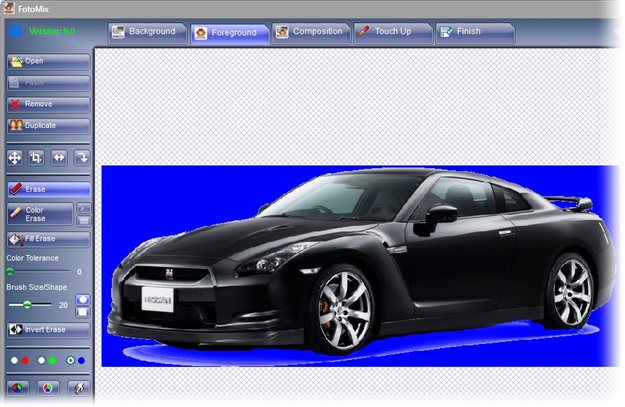Click the small color box below eyedropper
The image size is (625, 407).
(83, 221)
